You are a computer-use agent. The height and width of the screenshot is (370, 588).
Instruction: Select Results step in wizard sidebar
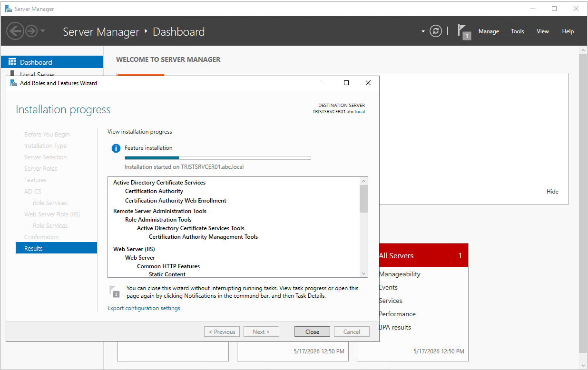pyautogui.click(x=56, y=248)
